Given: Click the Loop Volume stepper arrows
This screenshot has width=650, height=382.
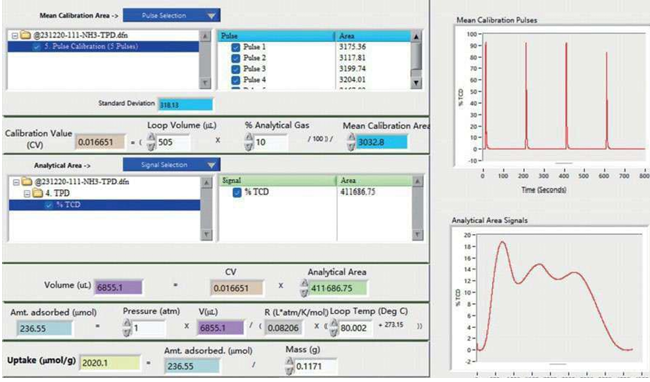Looking at the screenshot, I should [x=151, y=142].
